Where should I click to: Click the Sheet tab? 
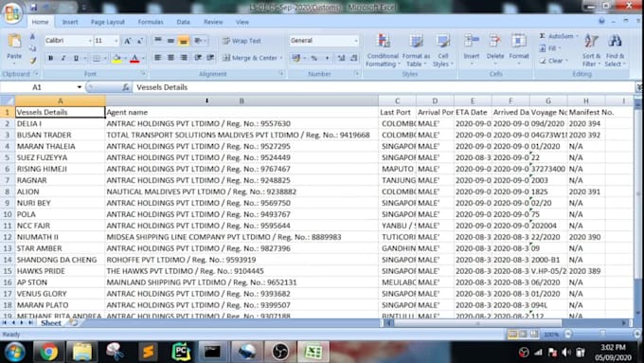[x=51, y=323]
